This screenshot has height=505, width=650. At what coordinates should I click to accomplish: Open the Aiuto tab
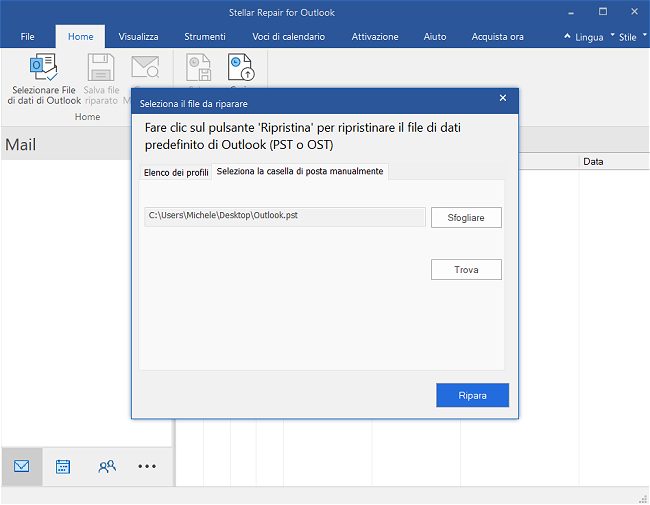435,36
